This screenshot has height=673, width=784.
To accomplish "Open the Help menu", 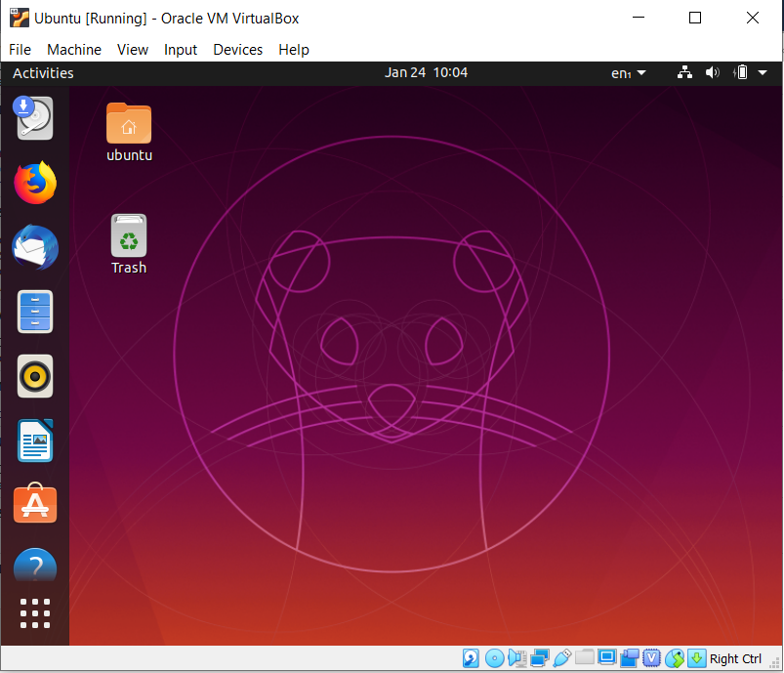I will 294,50.
